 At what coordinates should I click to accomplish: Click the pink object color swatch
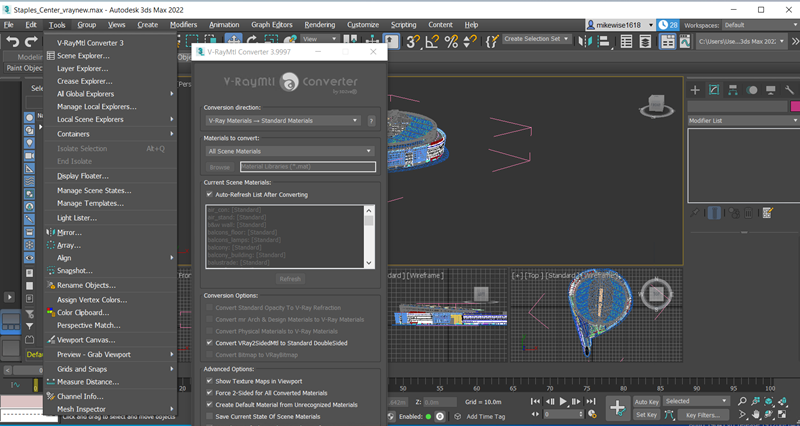(794, 106)
